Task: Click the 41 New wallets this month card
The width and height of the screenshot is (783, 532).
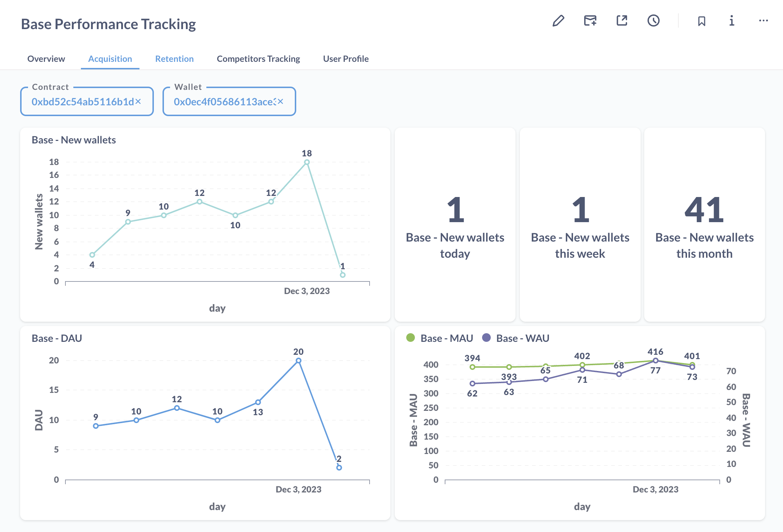Action: tap(704, 225)
